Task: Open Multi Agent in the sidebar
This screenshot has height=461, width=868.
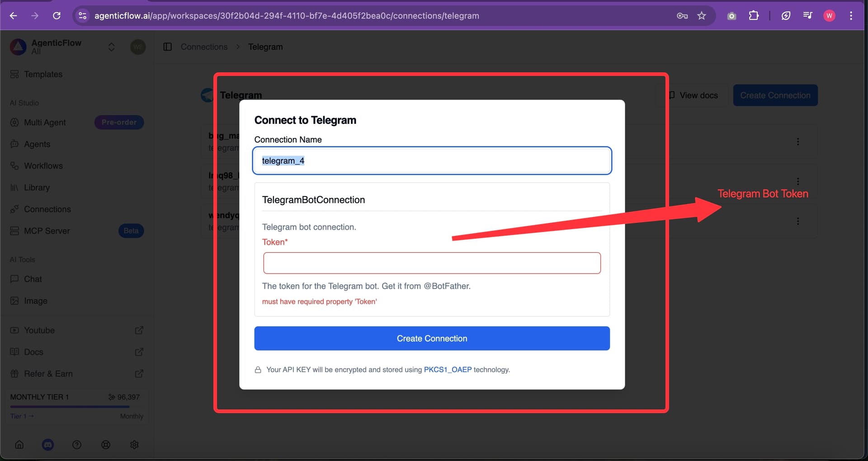Action: pos(45,122)
